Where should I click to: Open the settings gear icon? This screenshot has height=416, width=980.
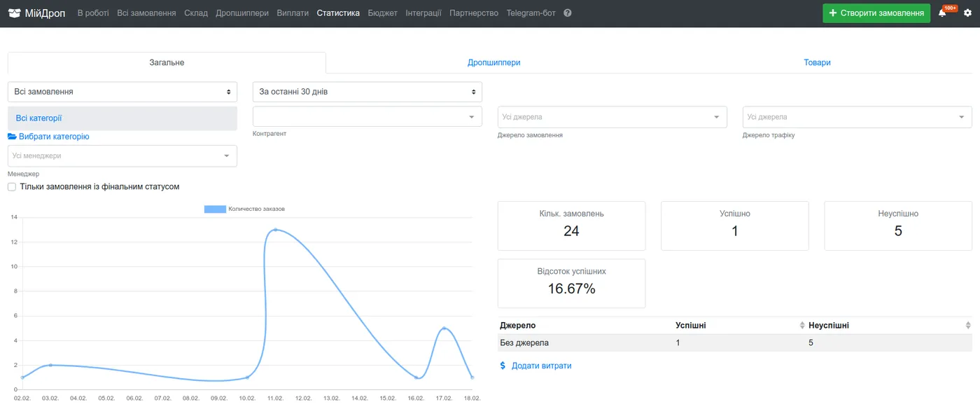(x=968, y=13)
